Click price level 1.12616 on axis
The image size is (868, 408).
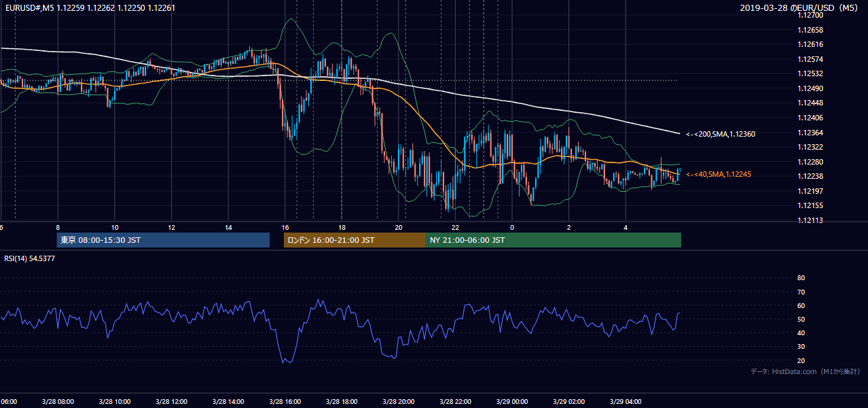tap(810, 44)
